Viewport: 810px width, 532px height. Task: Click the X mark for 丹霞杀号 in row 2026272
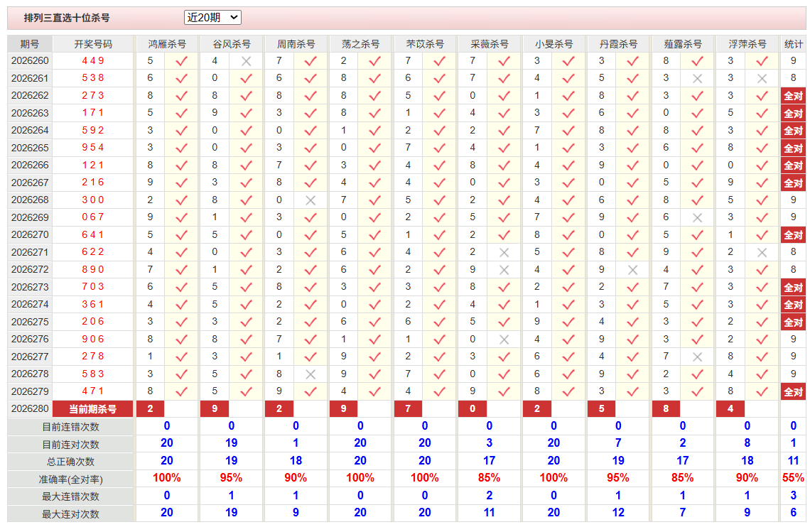[x=632, y=270]
